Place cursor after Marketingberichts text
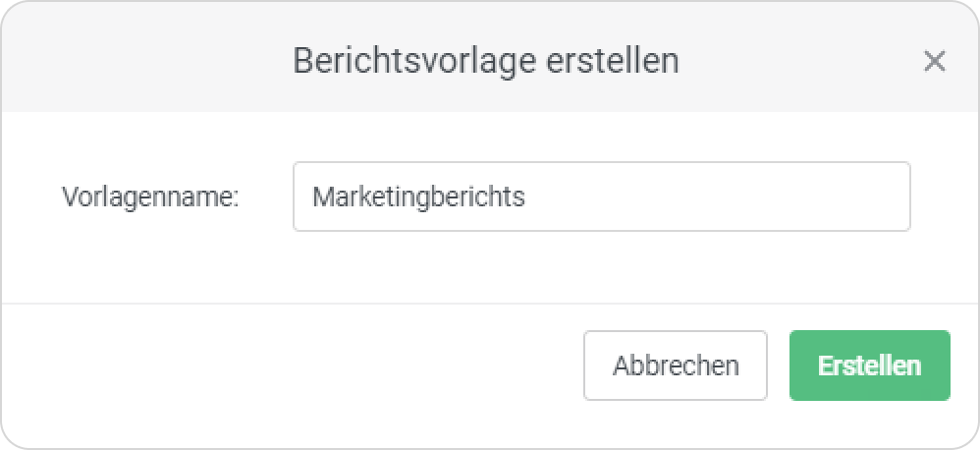 tap(526, 197)
